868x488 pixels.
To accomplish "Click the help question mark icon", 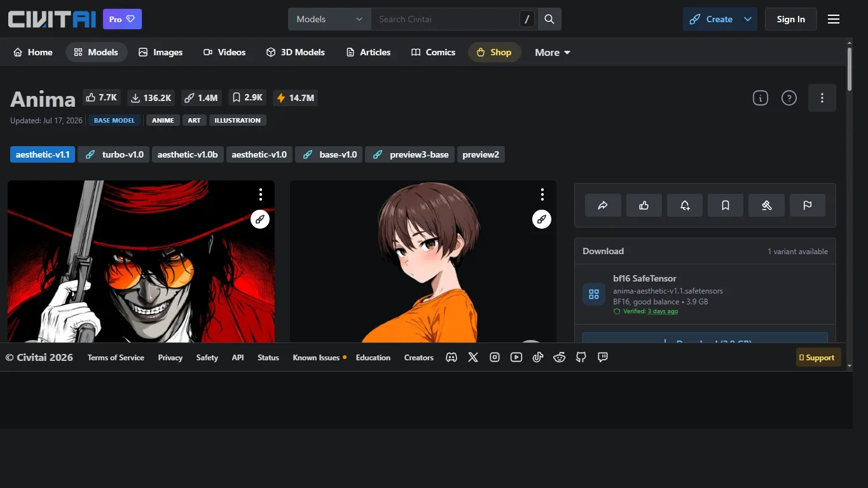I will pyautogui.click(x=789, y=98).
